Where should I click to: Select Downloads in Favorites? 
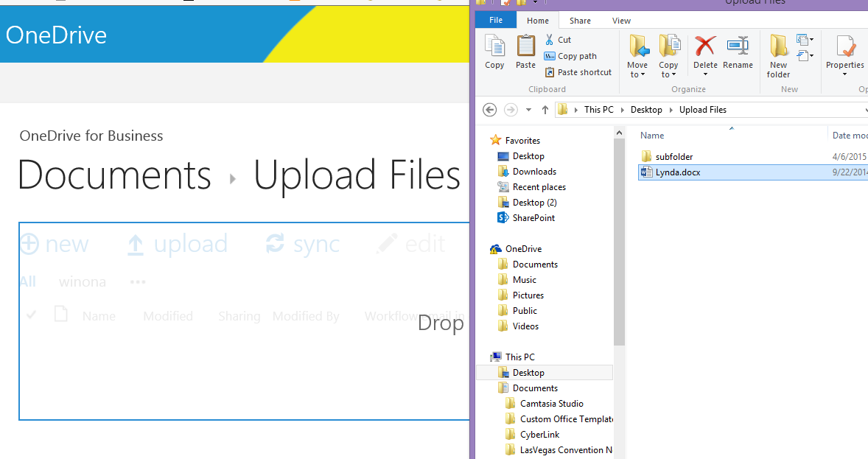(534, 172)
